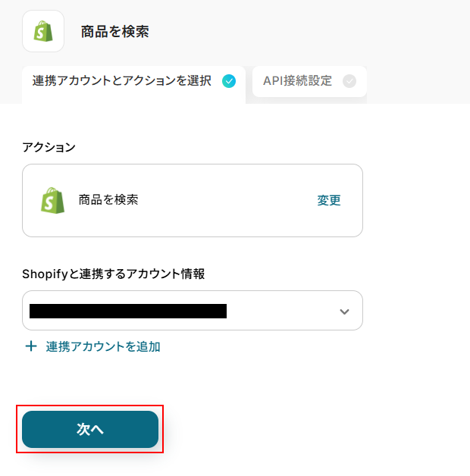This screenshot has width=470, height=476.
Task: Click the 連携アカウントを追加 link
Action: coord(103,346)
